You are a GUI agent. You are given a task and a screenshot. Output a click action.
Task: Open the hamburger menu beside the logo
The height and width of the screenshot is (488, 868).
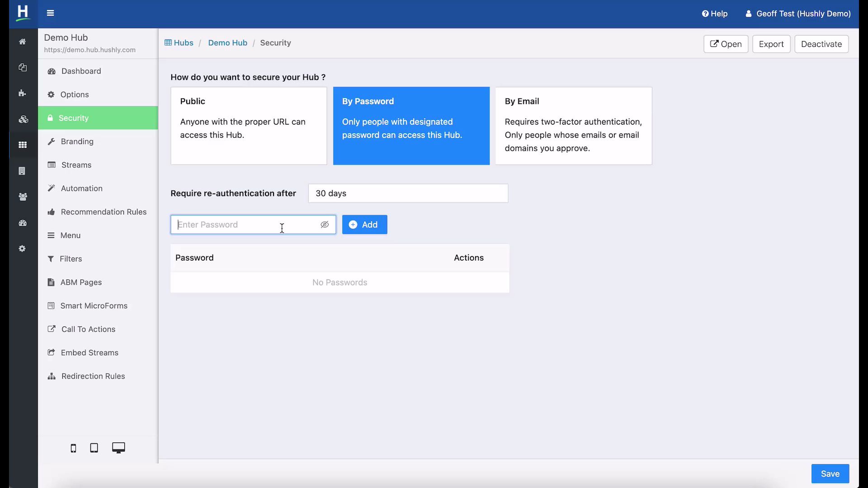point(50,13)
